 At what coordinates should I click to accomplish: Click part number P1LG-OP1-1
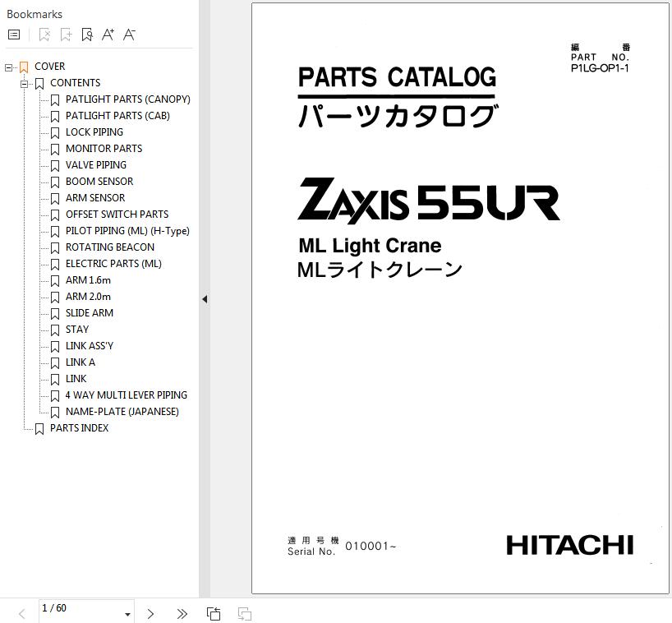tap(600, 67)
